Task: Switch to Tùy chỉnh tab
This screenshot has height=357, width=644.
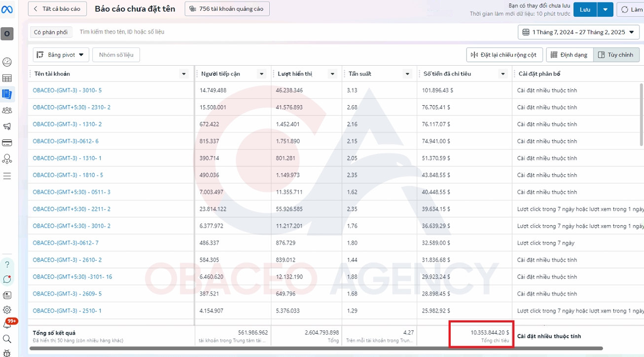Action: click(x=616, y=55)
